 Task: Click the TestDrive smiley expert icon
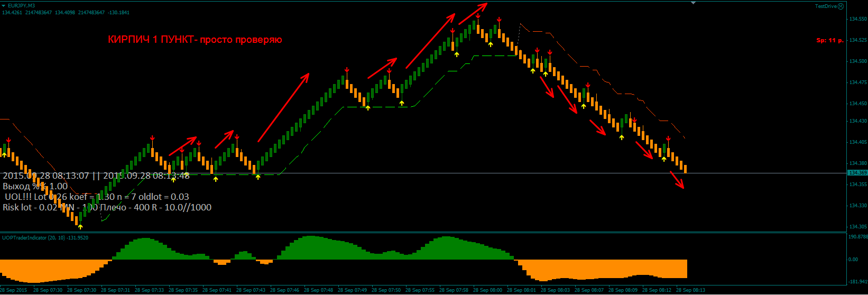click(x=841, y=6)
